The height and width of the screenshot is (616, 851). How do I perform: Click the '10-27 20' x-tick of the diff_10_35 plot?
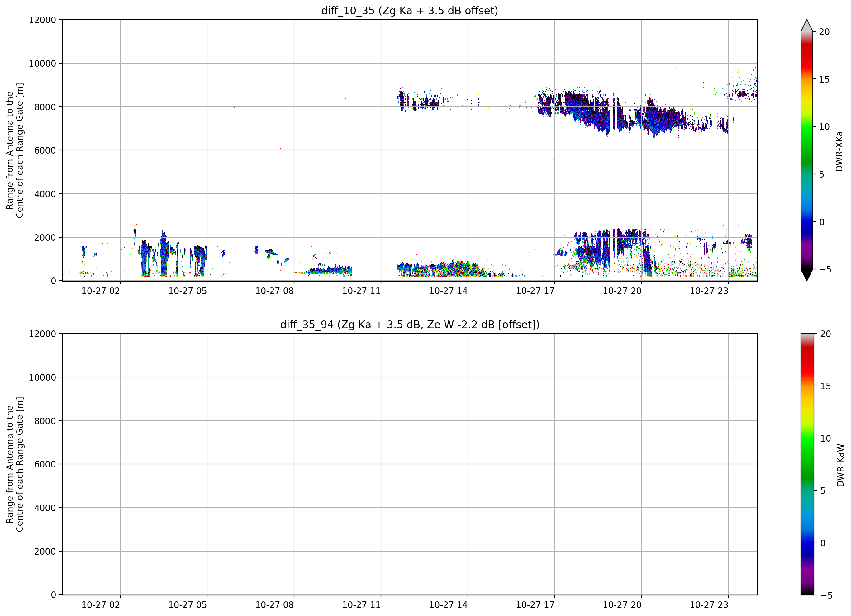[x=622, y=291]
